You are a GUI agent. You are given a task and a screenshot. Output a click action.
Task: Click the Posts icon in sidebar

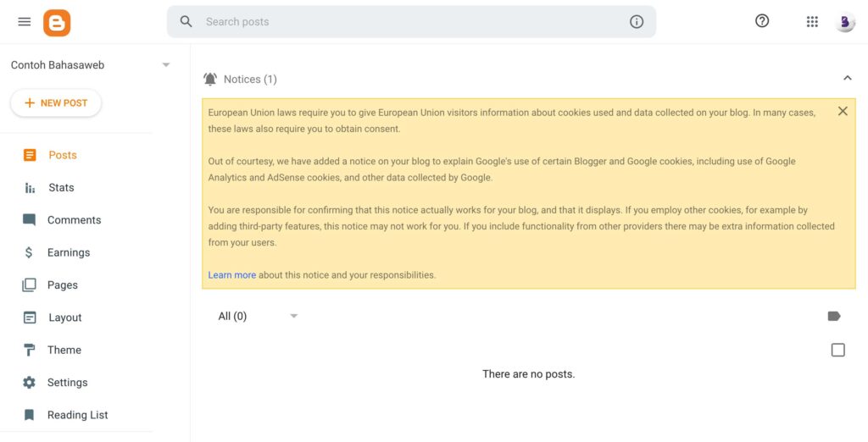30,155
